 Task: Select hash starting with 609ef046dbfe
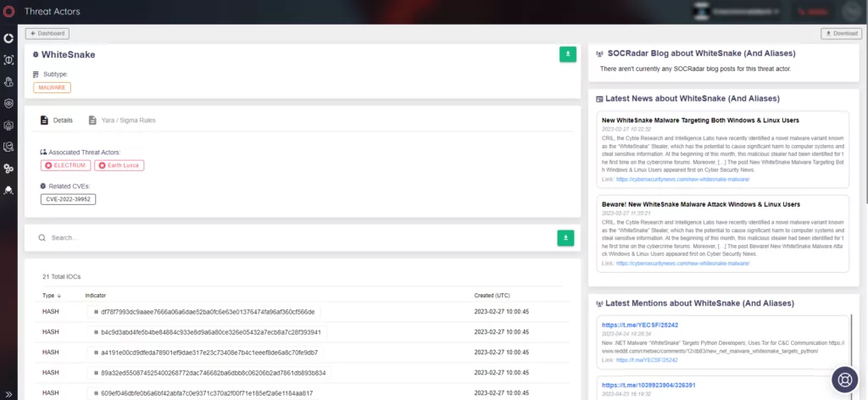207,393
